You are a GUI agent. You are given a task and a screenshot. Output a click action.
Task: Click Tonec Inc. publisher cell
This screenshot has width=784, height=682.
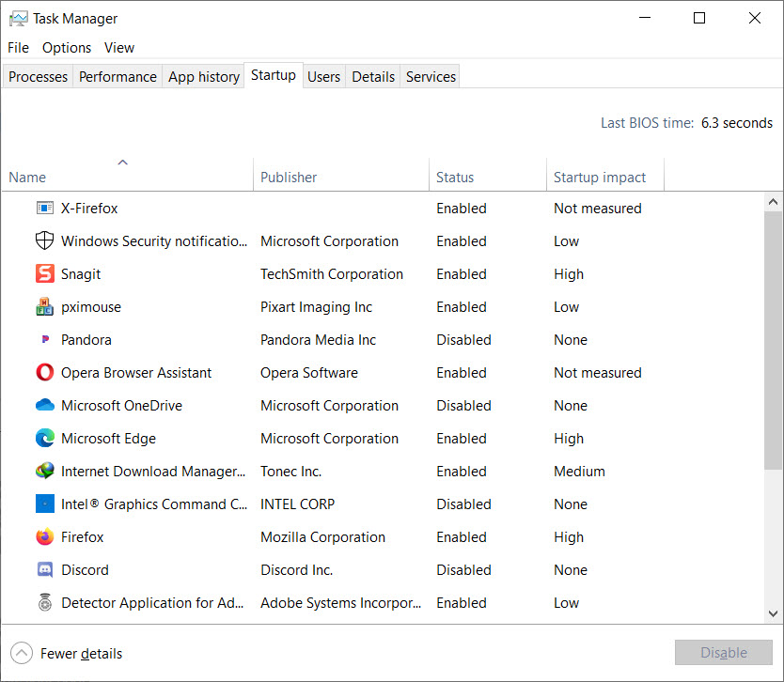pyautogui.click(x=290, y=472)
